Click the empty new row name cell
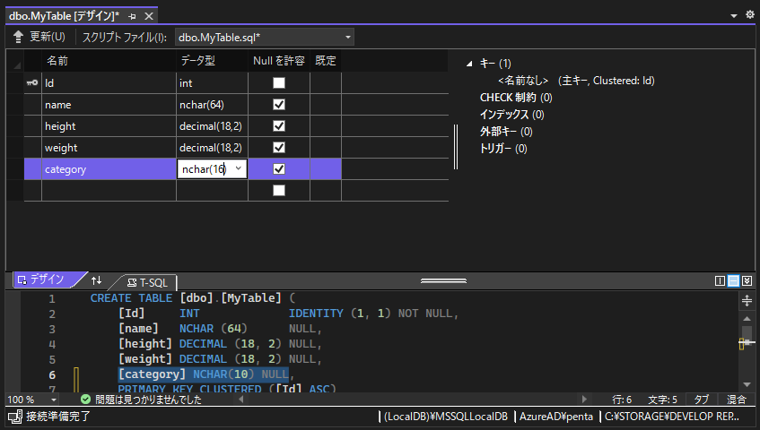The width and height of the screenshot is (760, 430). [x=109, y=191]
